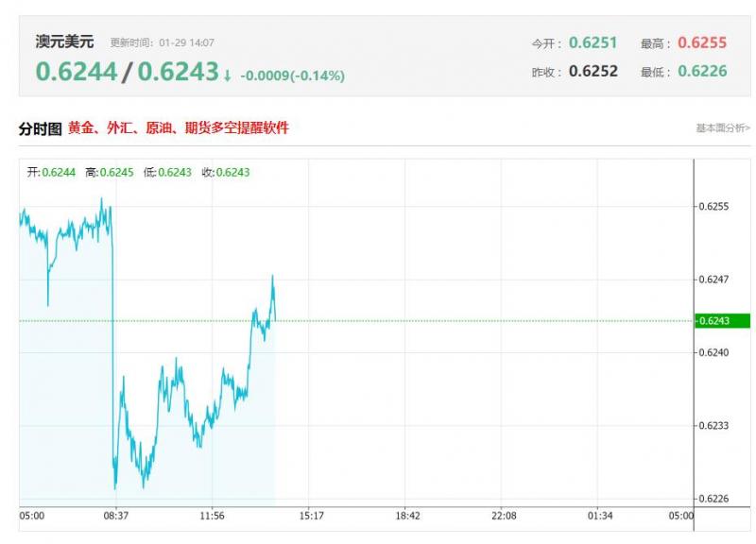Screen dimensions: 756x544
Task: Select the 15:17 time axis label
Action: point(312,516)
